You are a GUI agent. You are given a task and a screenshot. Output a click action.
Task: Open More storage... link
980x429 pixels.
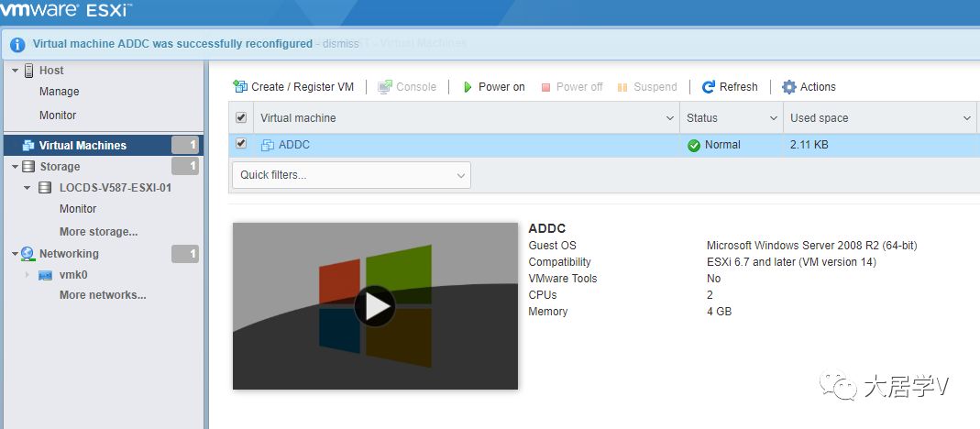tap(99, 231)
